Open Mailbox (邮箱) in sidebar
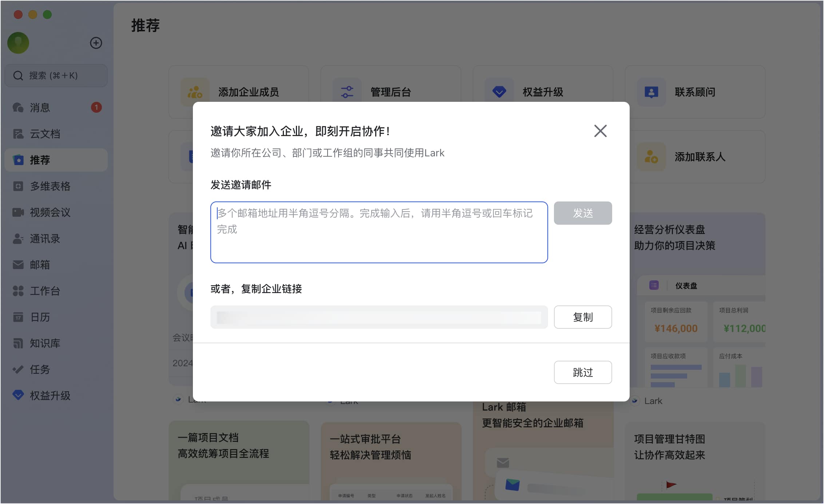This screenshot has height=504, width=824. click(x=39, y=265)
